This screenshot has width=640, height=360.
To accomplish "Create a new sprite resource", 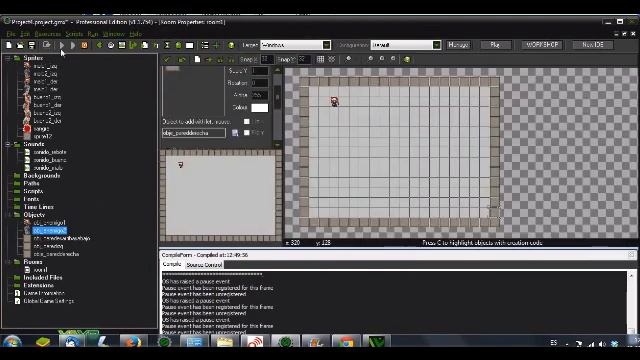I will (x=99, y=45).
